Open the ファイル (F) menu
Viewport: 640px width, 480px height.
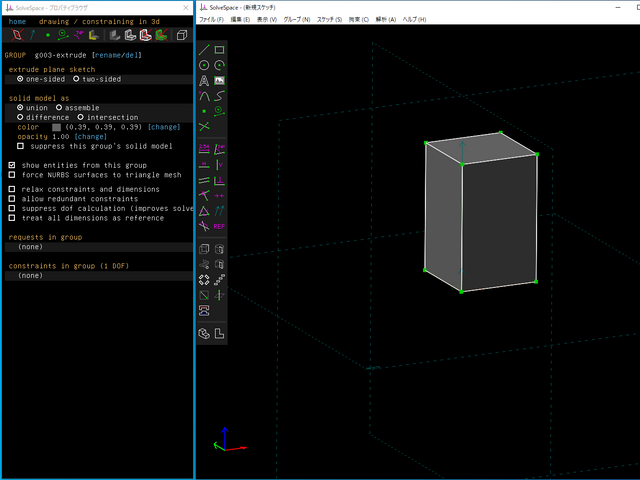point(211,19)
